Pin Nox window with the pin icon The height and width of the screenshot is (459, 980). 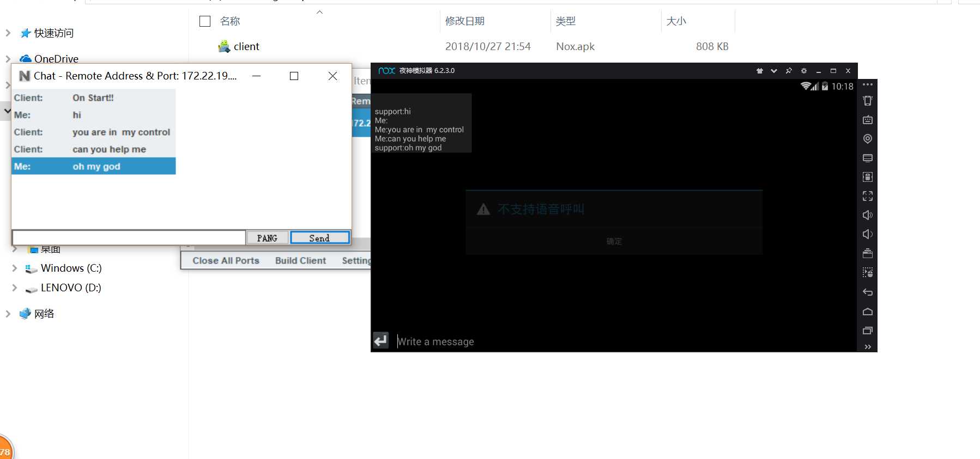click(x=789, y=71)
